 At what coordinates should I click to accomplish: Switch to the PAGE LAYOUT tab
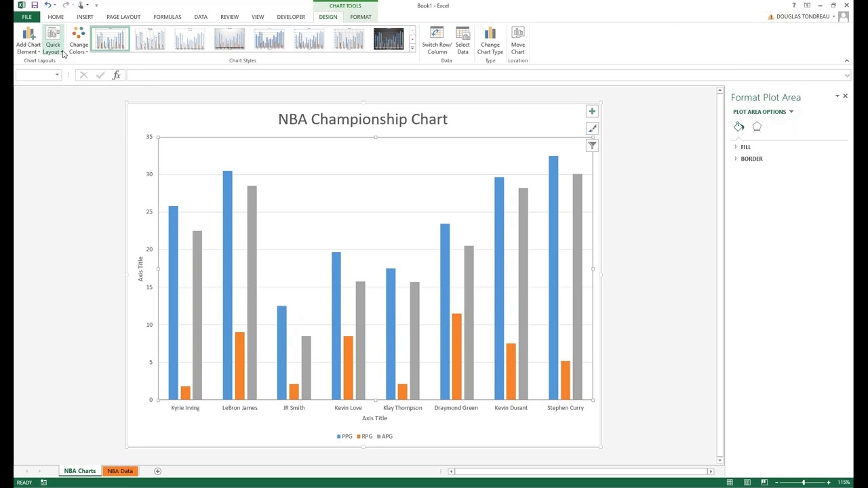click(x=123, y=17)
